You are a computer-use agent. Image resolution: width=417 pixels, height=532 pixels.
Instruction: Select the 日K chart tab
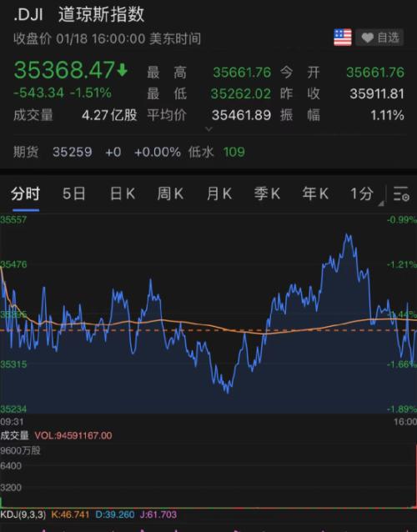pos(123,193)
